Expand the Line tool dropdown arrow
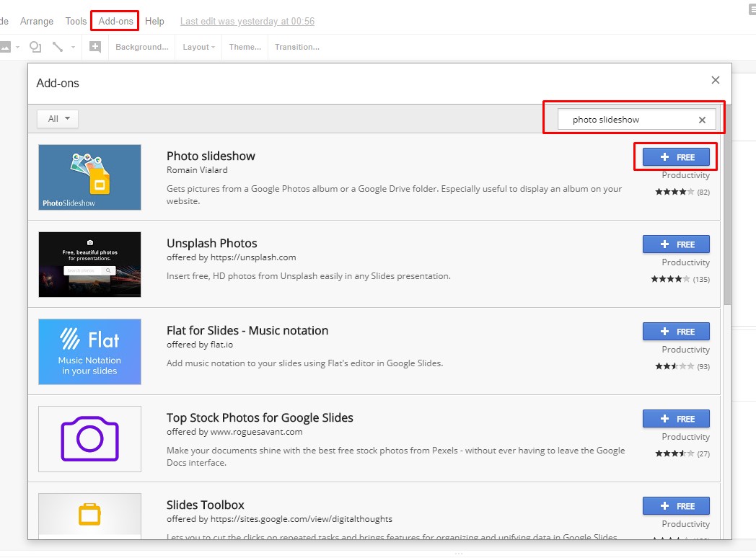Image resolution: width=756 pixels, height=558 pixels. [74, 48]
